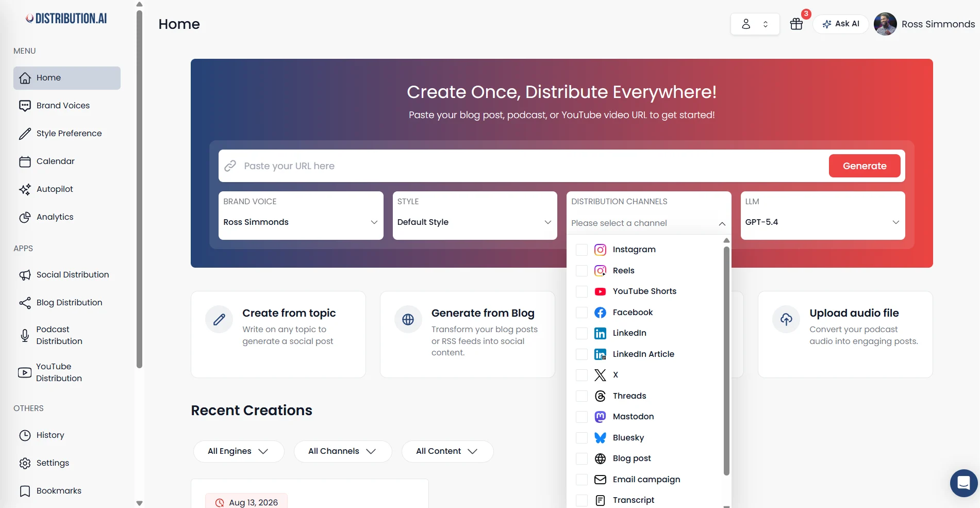Click the red Generate button

(865, 166)
